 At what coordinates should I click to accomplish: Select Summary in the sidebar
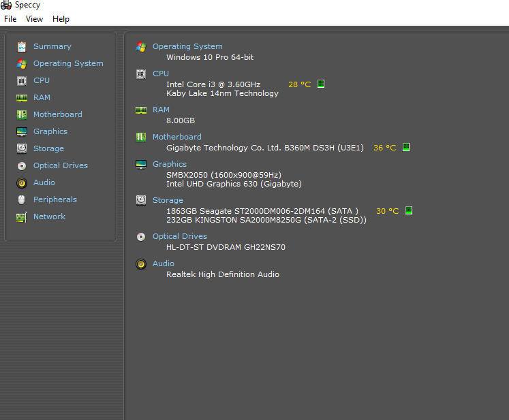52,46
